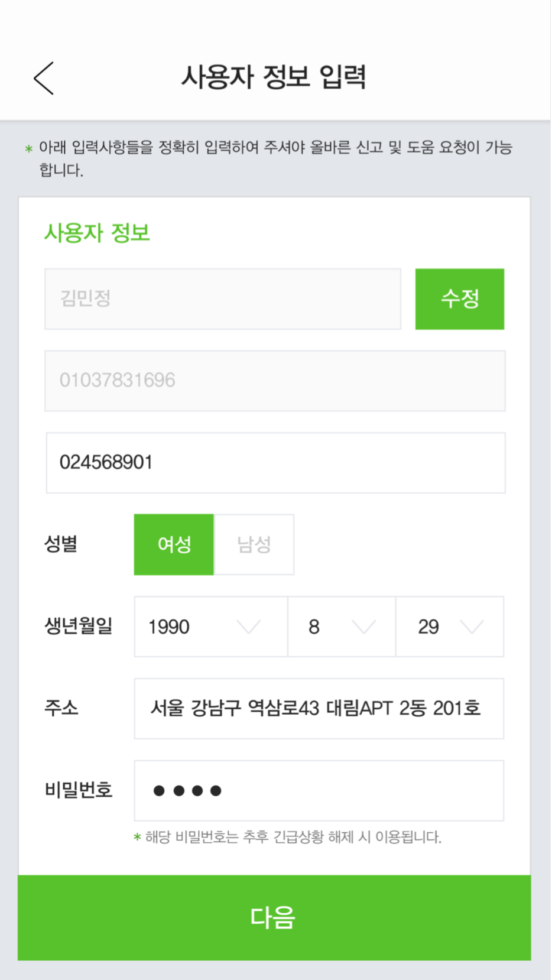Open the birth year dropdown showing 1990
Image resolution: width=552 pixels, height=980 pixels.
[x=211, y=627]
